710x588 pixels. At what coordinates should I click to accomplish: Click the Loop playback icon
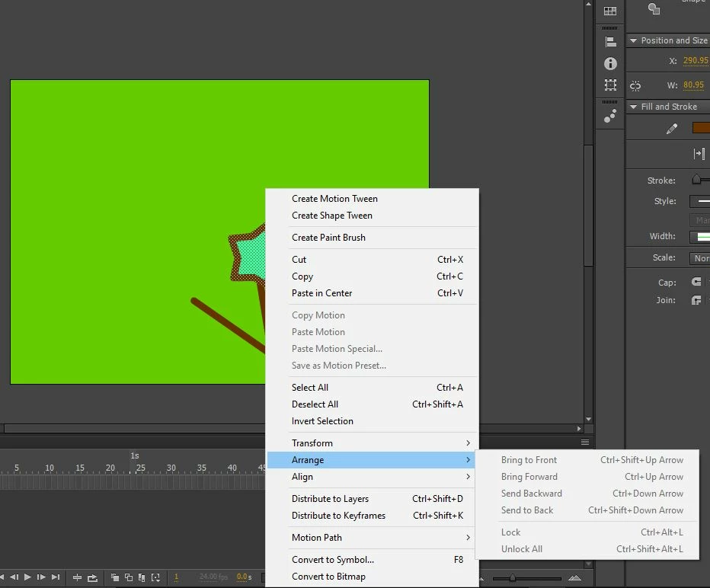[x=92, y=577]
